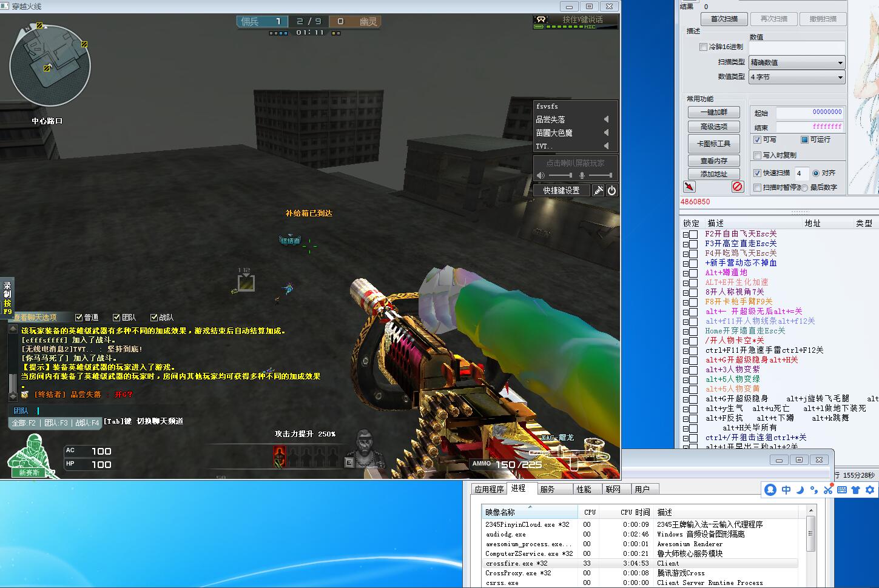Screen dimensions: 879x588
Task: Adjust the speaker volume slider in voice panel
Action: tap(560, 176)
